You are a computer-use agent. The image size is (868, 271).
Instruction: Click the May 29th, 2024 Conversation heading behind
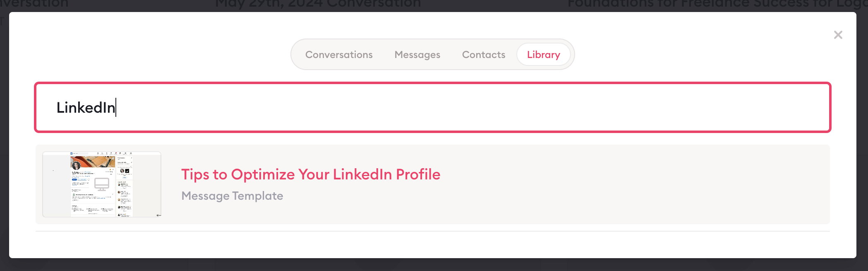point(318,5)
